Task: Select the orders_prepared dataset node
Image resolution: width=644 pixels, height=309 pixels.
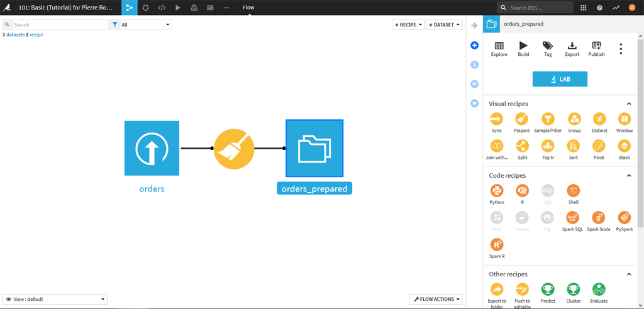Action: tap(314, 148)
